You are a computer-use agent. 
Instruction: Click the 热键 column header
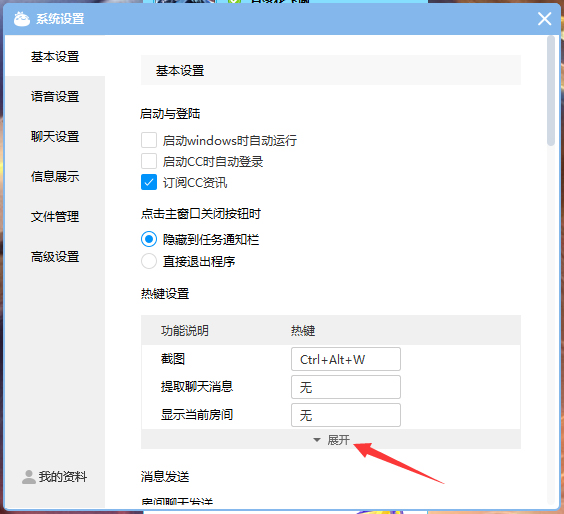[303, 330]
